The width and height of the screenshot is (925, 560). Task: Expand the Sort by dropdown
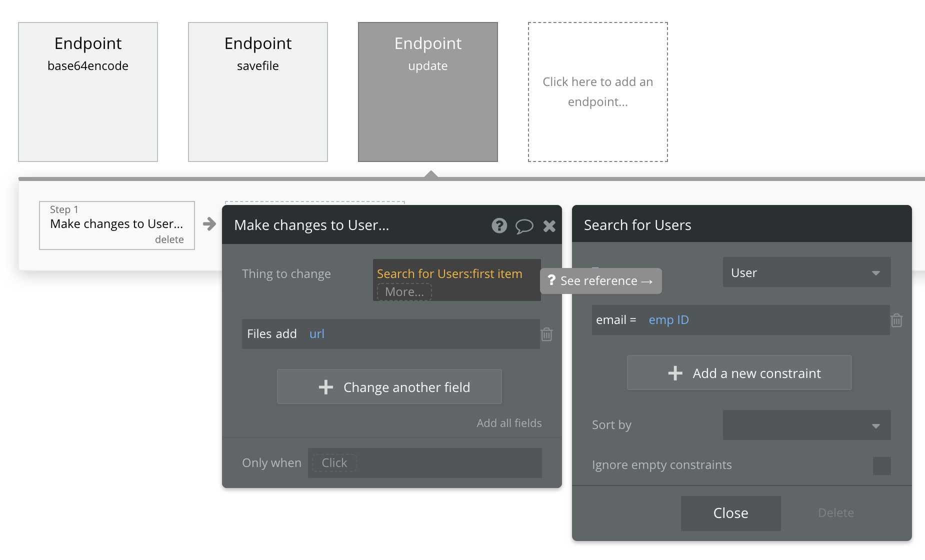pos(806,425)
